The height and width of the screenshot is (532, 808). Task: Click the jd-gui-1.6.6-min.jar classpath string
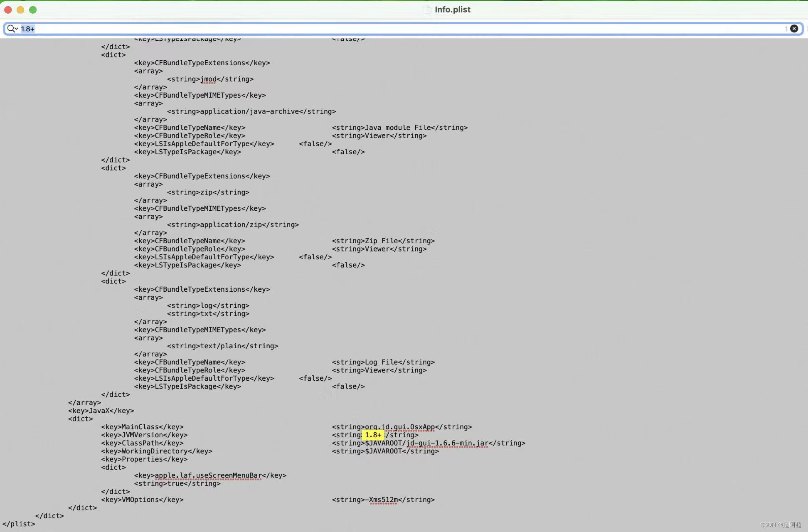[429, 443]
